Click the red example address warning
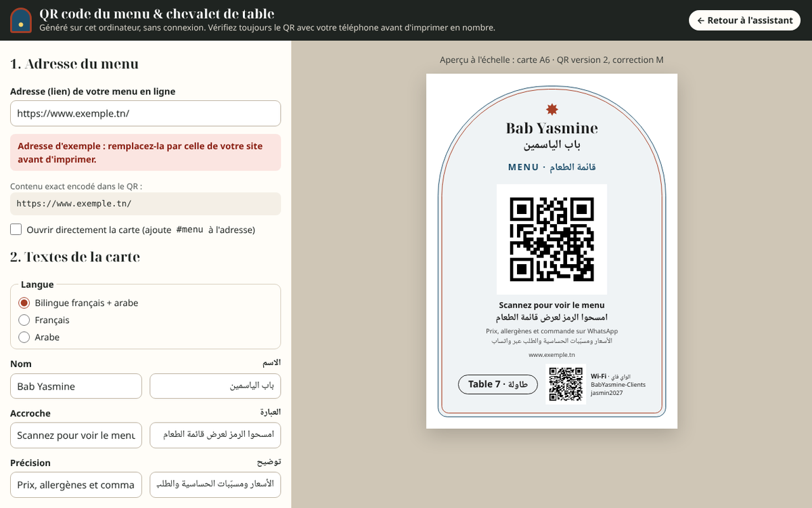The image size is (812, 508). point(145,152)
